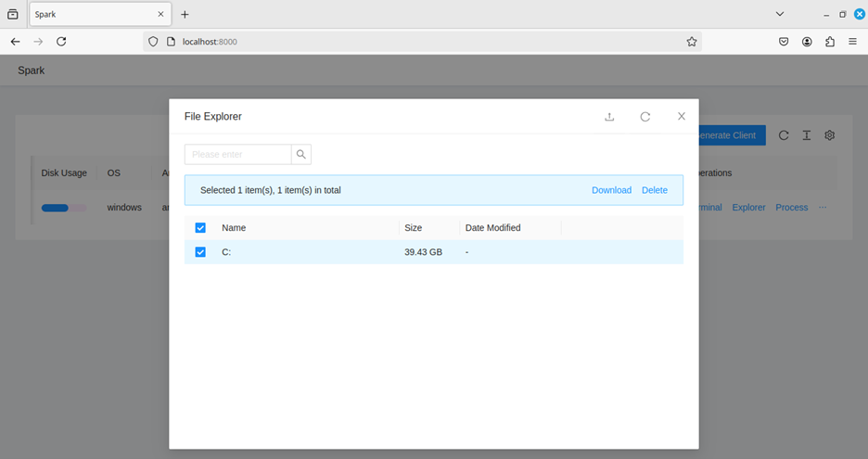Click the search magnifier icon
Screen dimensions: 868x459
point(301,155)
